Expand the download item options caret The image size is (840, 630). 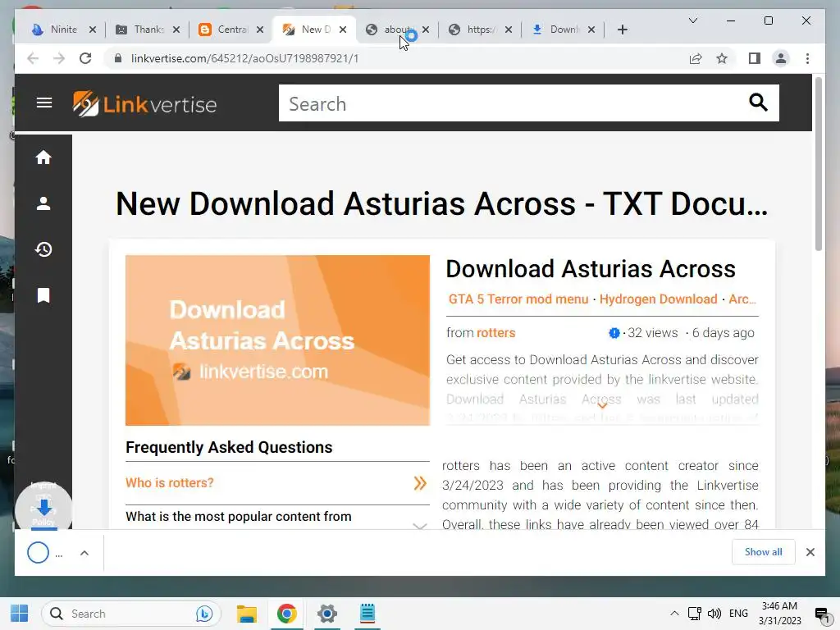[84, 553]
